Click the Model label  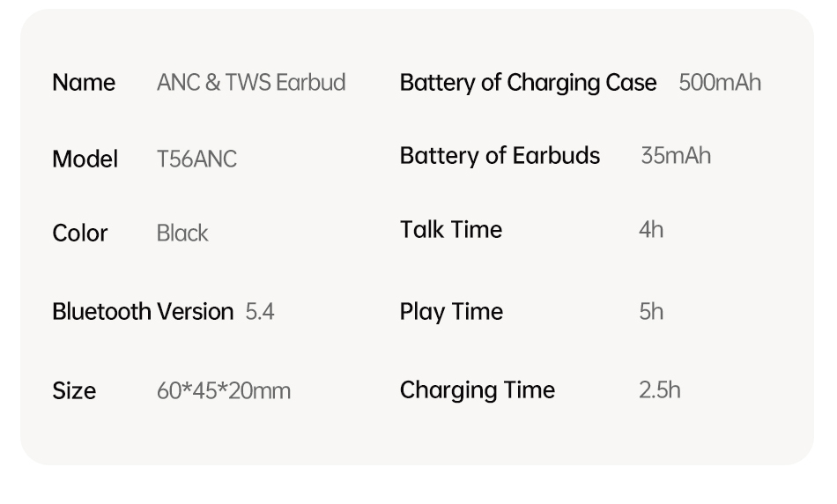[x=85, y=159]
